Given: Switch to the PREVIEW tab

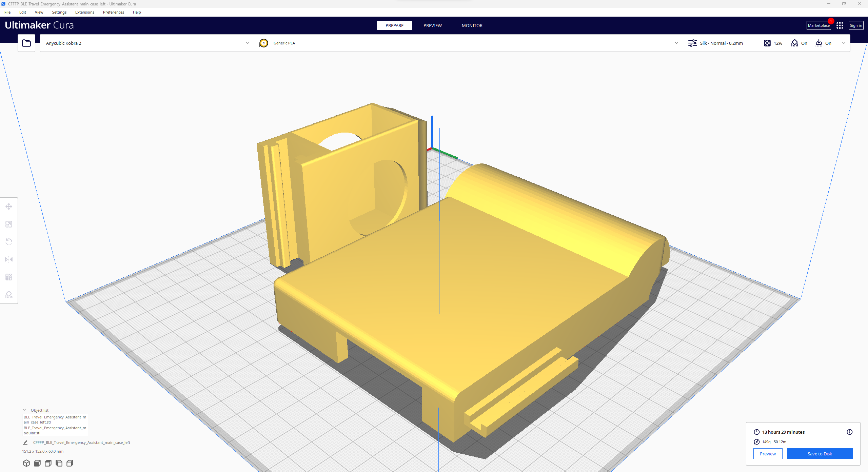Looking at the screenshot, I should click(x=432, y=25).
